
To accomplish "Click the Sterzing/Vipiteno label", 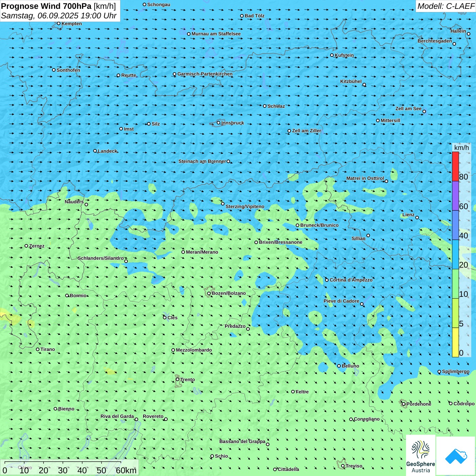I will click(x=245, y=206).
